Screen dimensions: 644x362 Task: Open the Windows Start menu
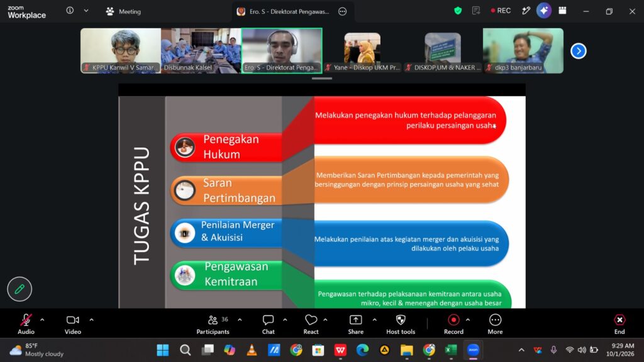(163, 350)
